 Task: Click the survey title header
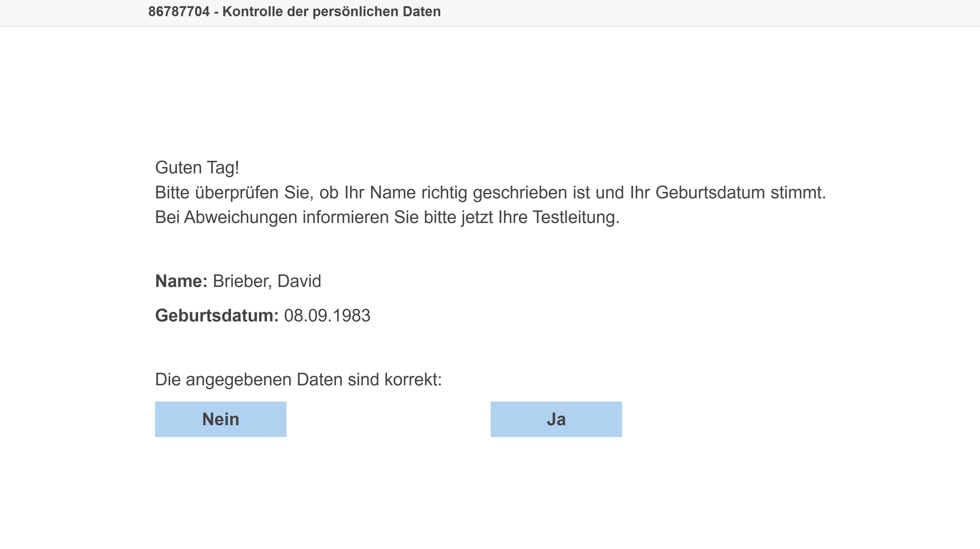(295, 11)
